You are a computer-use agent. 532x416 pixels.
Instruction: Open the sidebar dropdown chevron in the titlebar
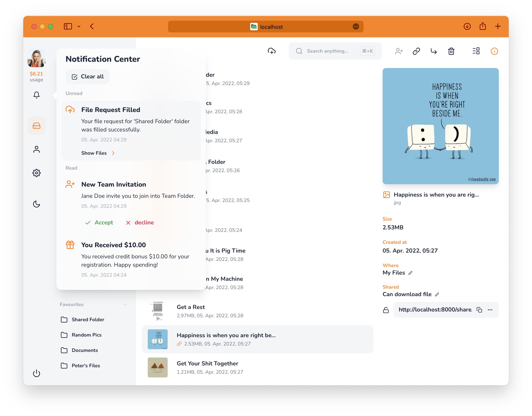pyautogui.click(x=79, y=26)
